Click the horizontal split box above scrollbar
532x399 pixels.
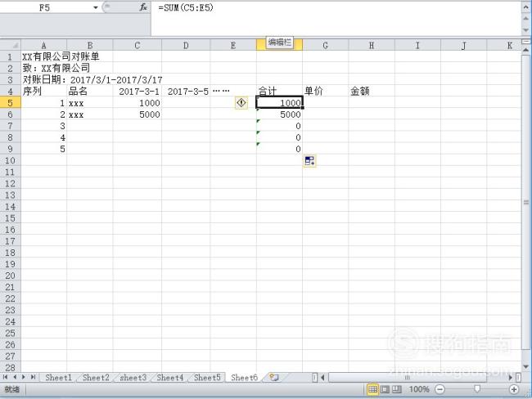pyautogui.click(x=526, y=42)
